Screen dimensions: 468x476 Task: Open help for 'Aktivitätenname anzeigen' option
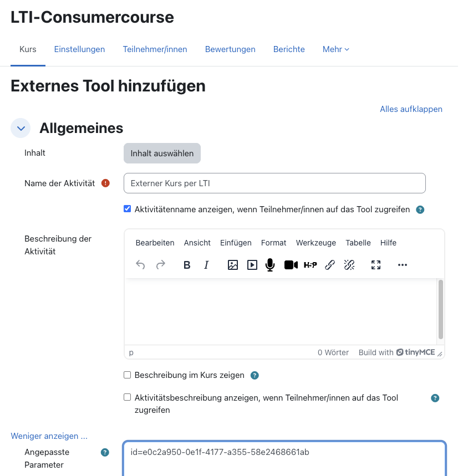(420, 209)
